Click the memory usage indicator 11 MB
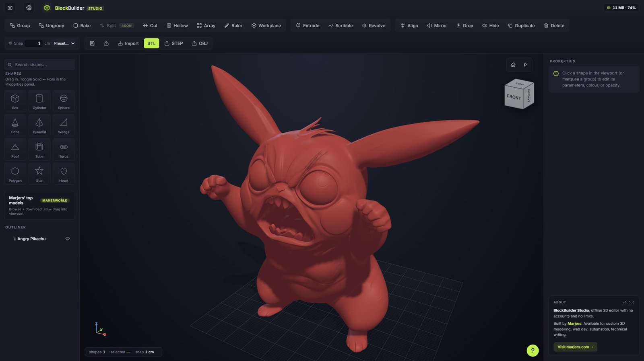 [621, 8]
